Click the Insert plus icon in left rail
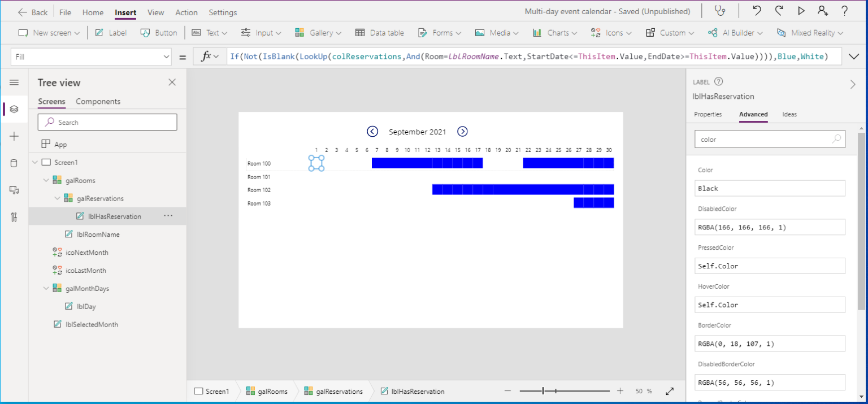868x404 pixels. point(14,136)
